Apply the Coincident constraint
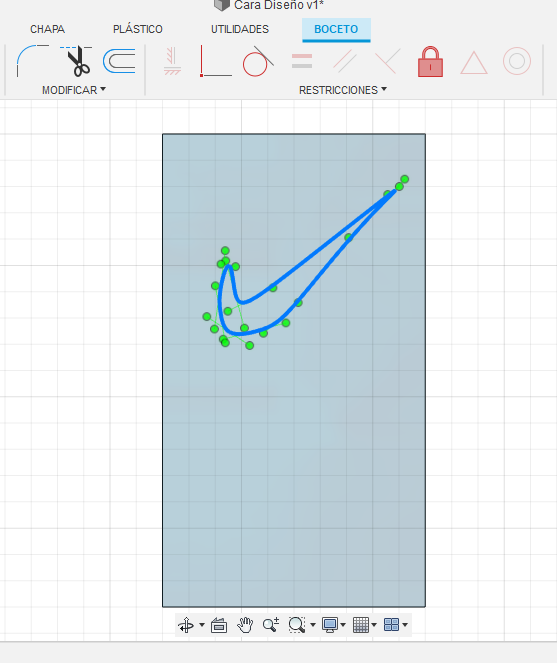The height and width of the screenshot is (663, 557). 216,61
